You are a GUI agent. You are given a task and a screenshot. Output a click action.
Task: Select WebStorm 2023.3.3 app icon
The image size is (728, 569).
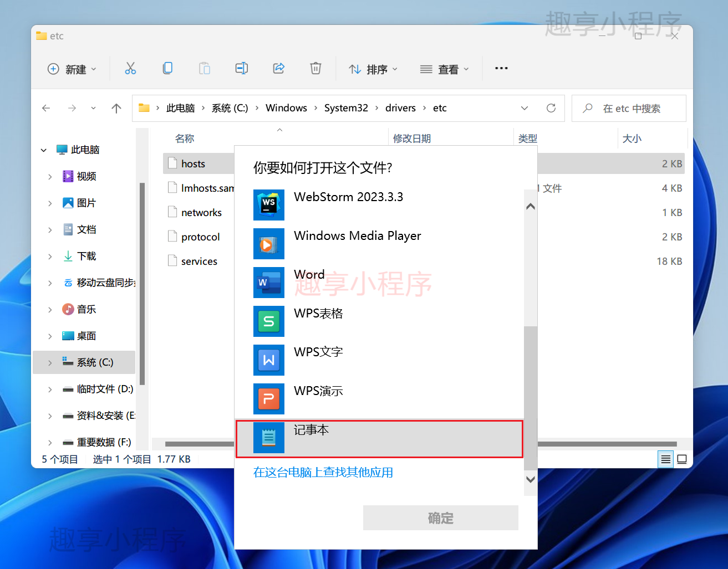[269, 204]
